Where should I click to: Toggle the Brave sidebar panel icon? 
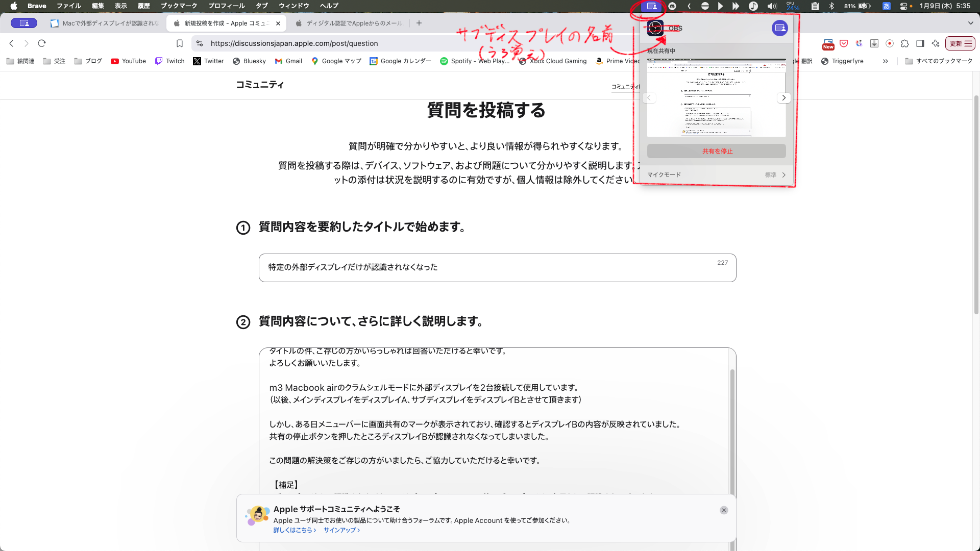[x=920, y=43]
